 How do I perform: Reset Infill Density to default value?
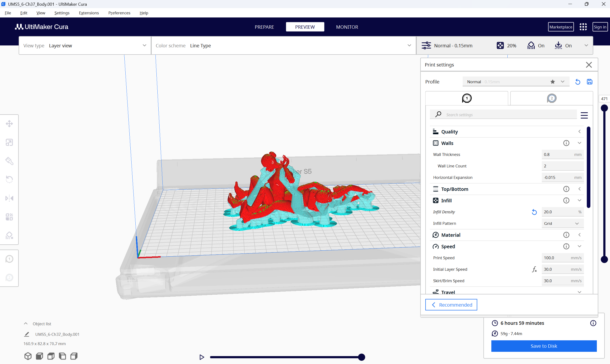534,212
